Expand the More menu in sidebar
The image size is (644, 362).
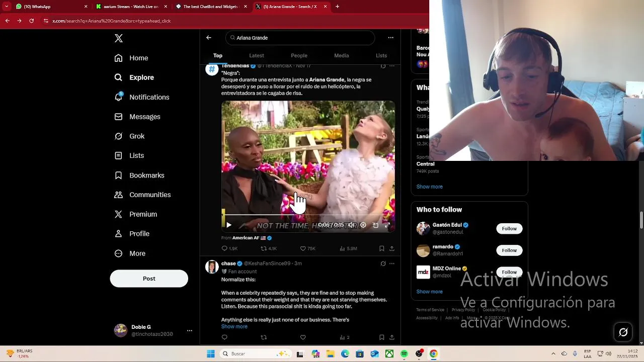click(x=130, y=253)
